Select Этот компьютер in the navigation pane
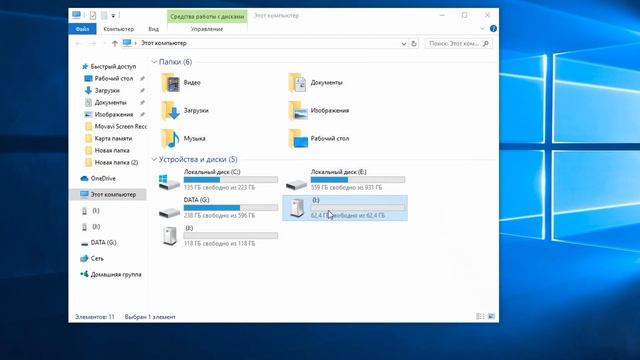Image resolution: width=640 pixels, height=360 pixels. pos(108,195)
